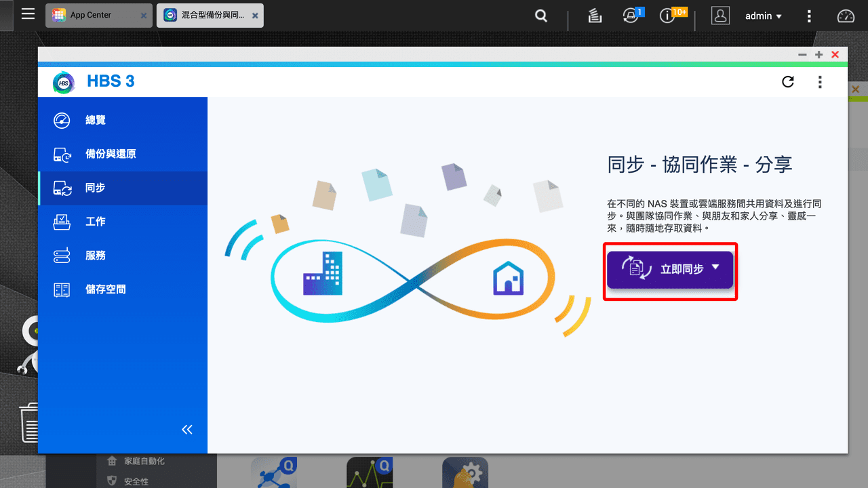The height and width of the screenshot is (488, 868).
Task: Expand the admin user dropdown
Action: pyautogui.click(x=764, y=16)
